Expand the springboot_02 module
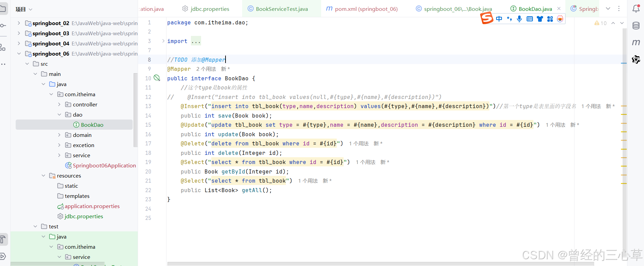Image resolution: width=644 pixels, height=266 pixels. tap(19, 23)
